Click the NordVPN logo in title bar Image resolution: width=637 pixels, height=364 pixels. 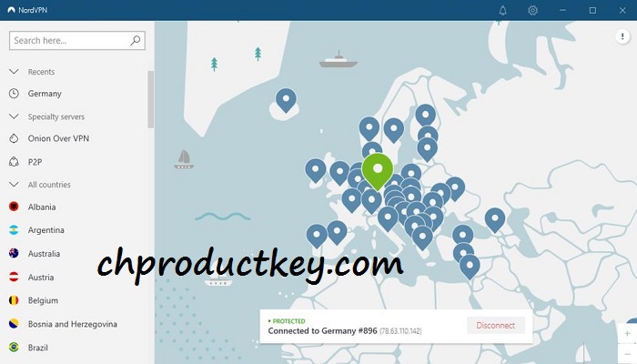click(11, 10)
